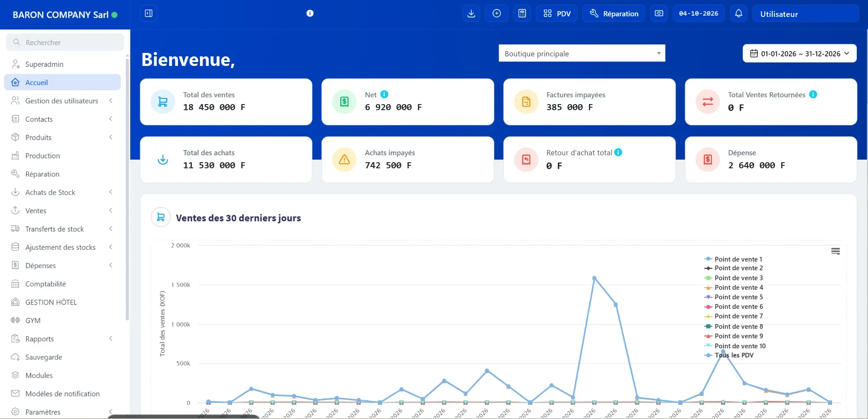Toggle Tous les PDV legend series
The width and height of the screenshot is (868, 419).
pos(729,355)
